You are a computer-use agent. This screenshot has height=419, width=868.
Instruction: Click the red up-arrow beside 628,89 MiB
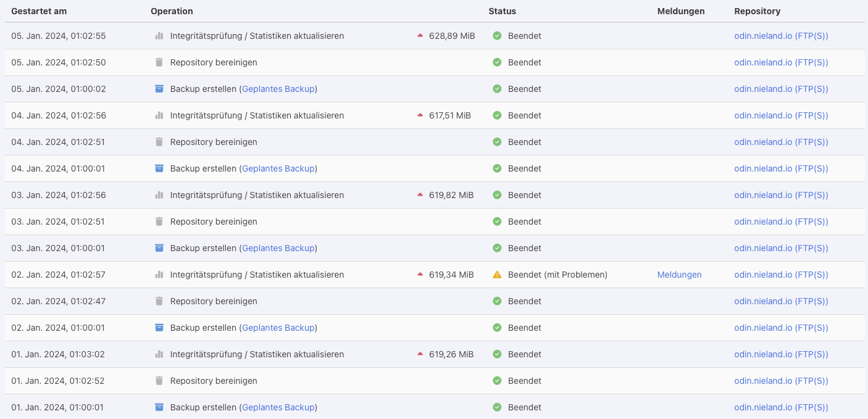coord(420,36)
